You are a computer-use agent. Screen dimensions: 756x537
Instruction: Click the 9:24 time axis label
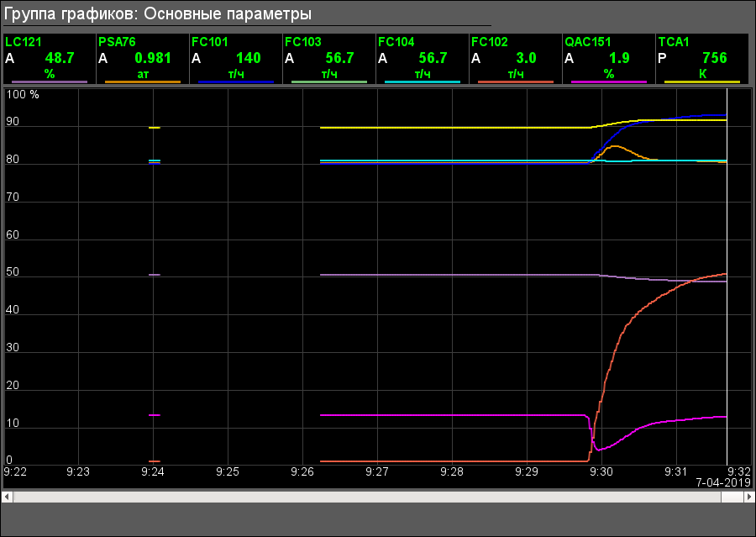pos(153,471)
